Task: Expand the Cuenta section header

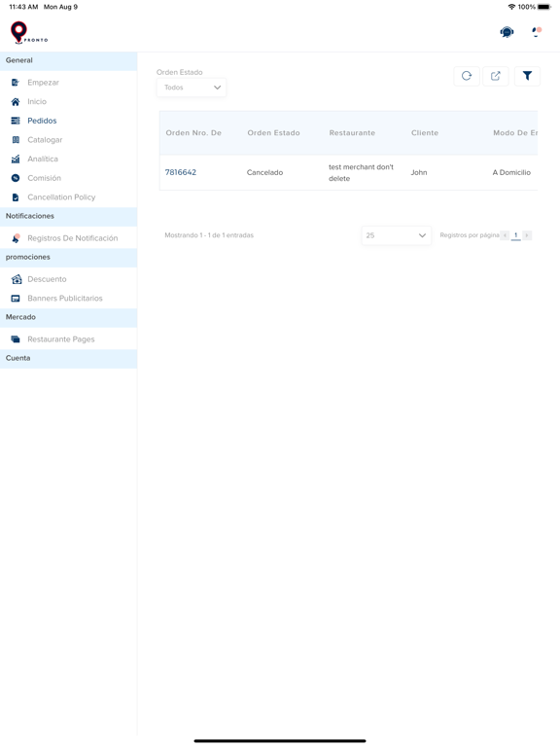Action: (69, 358)
